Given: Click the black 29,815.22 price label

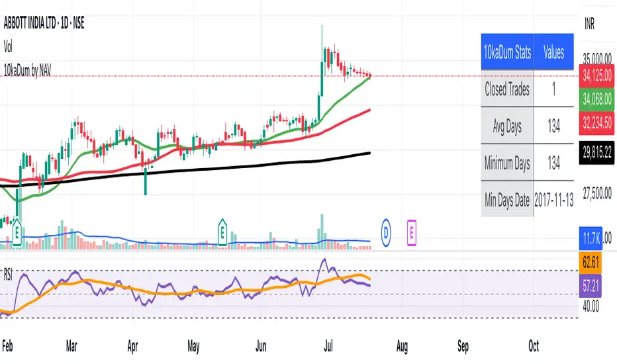Looking at the screenshot, I should [597, 152].
